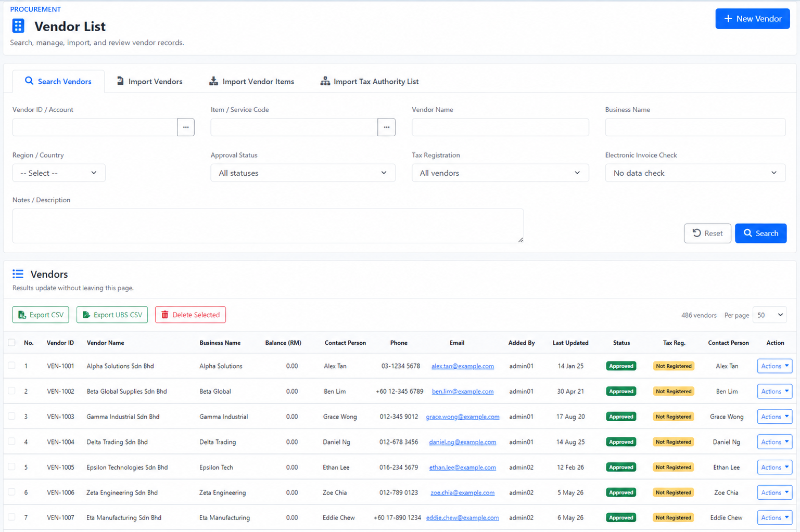Check the VEN-1001 row checkbox
Image resolution: width=800 pixels, height=532 pixels.
point(11,366)
